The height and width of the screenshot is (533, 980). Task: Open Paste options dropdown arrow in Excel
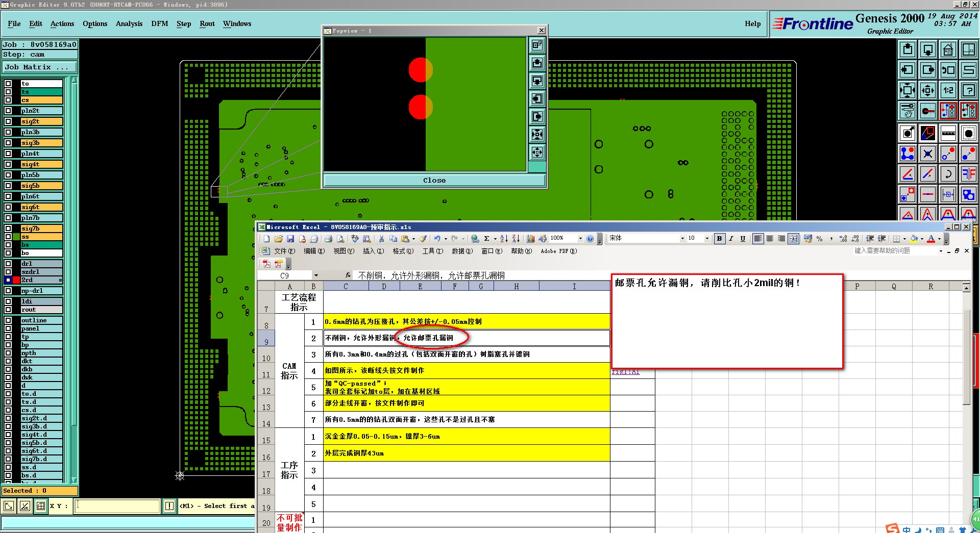pos(413,238)
